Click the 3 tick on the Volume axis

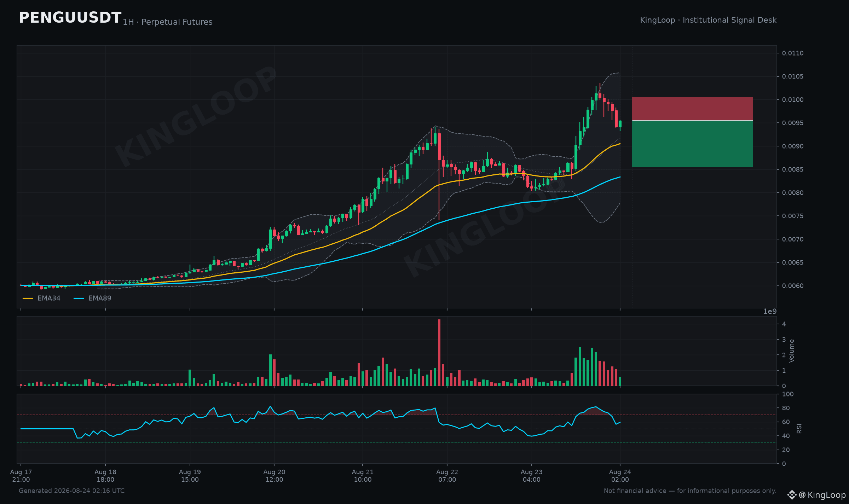point(784,340)
